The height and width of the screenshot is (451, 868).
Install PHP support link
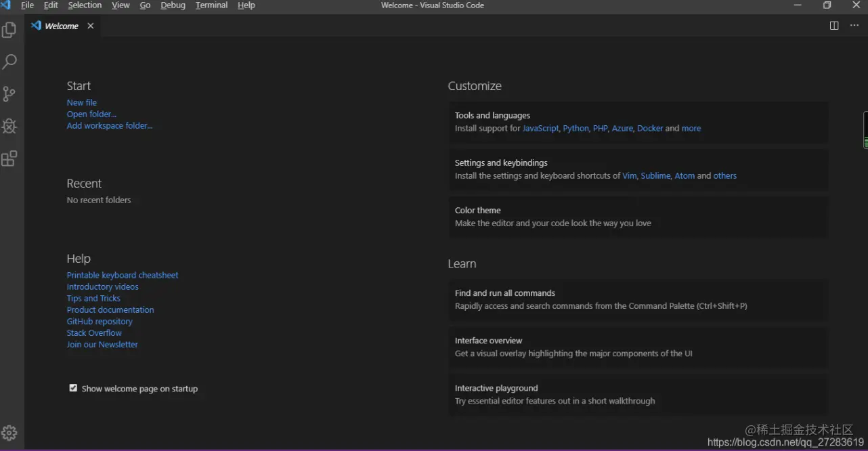click(x=601, y=129)
